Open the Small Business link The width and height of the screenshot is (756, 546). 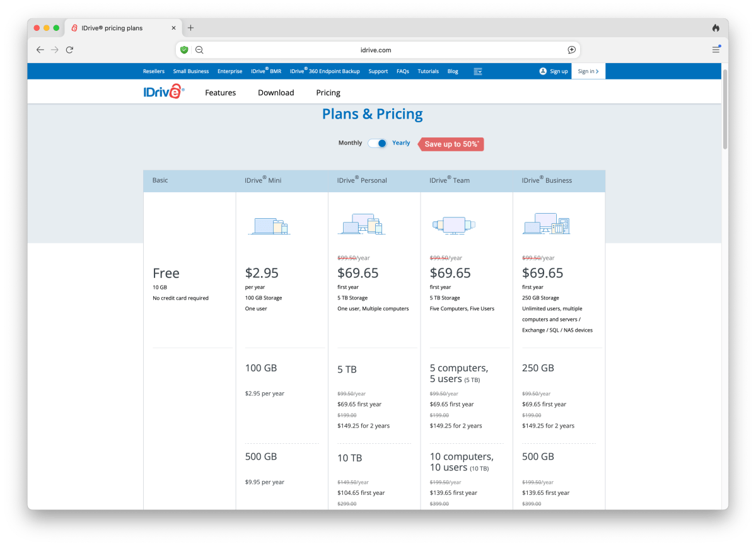click(191, 71)
